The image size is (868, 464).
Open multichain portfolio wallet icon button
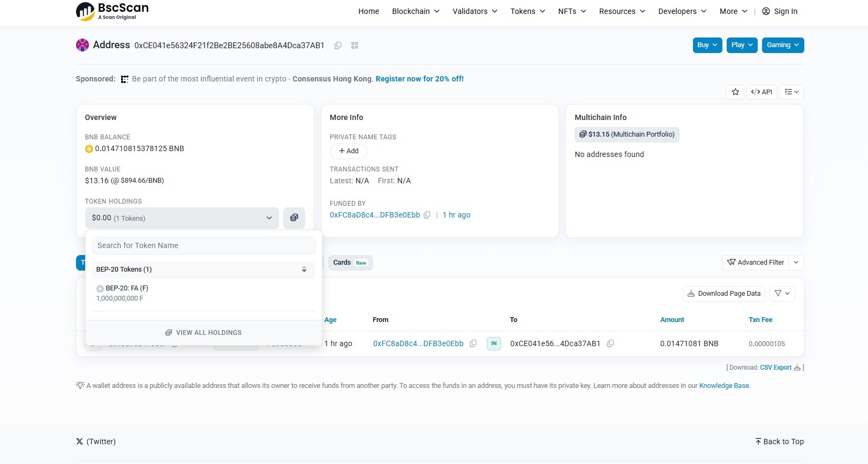[294, 218]
